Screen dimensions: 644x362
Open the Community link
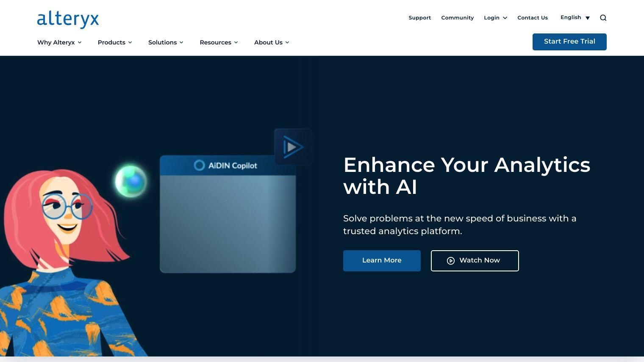click(457, 18)
